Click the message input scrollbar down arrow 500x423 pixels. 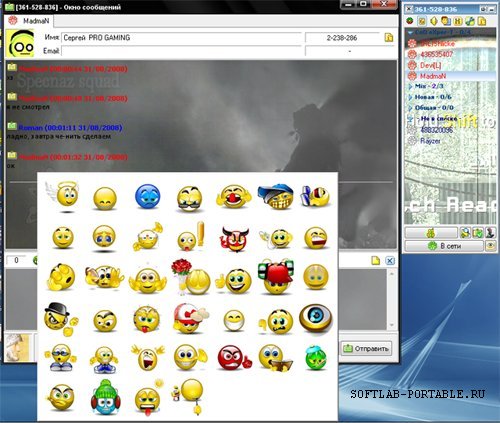click(392, 325)
